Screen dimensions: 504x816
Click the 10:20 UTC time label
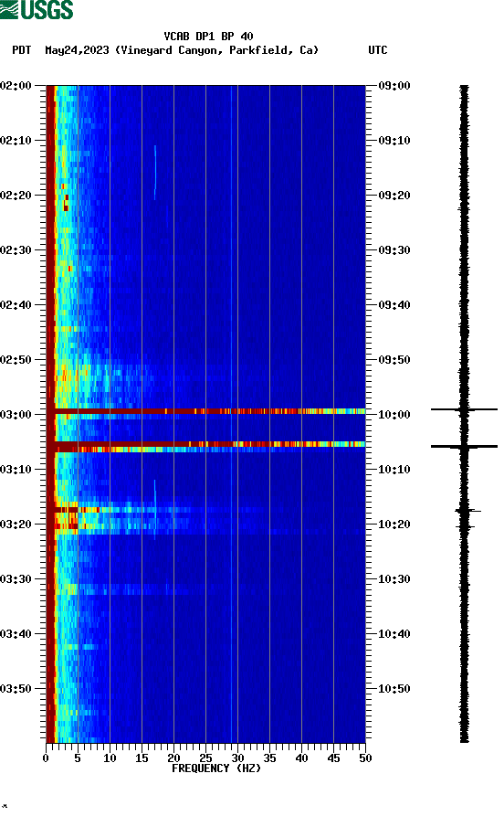point(394,525)
